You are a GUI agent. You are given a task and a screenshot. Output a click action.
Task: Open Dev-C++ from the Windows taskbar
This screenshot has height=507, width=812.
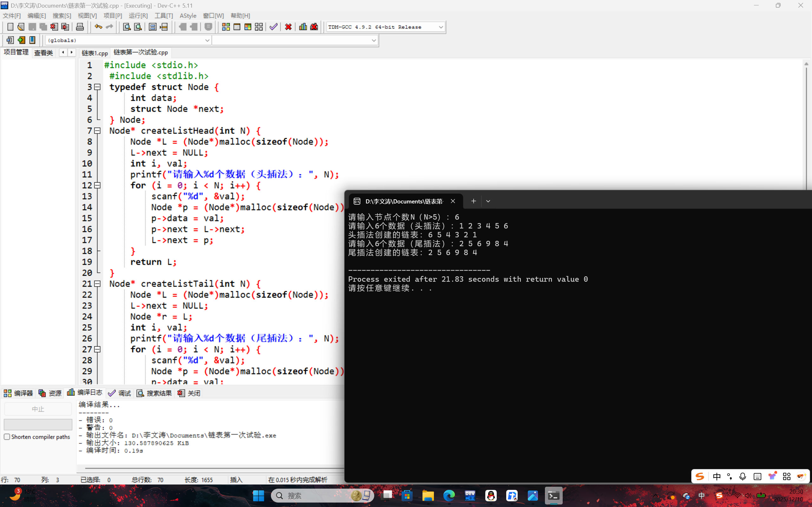(x=470, y=496)
